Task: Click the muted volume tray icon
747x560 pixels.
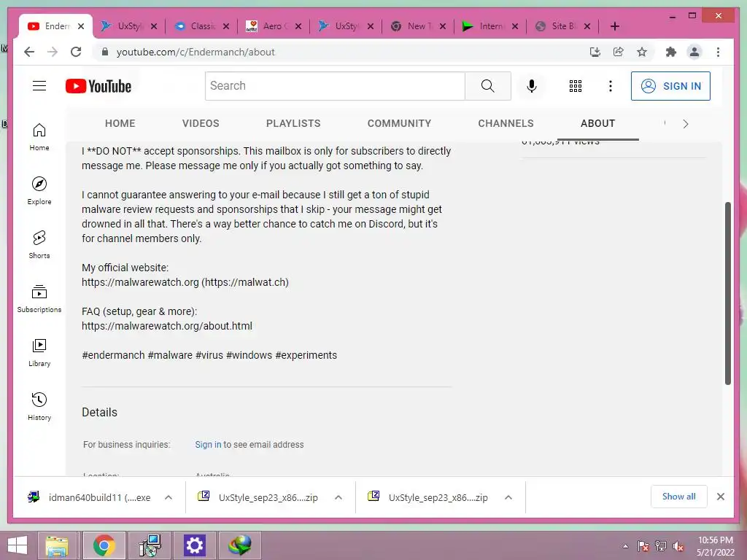Action: [678, 546]
